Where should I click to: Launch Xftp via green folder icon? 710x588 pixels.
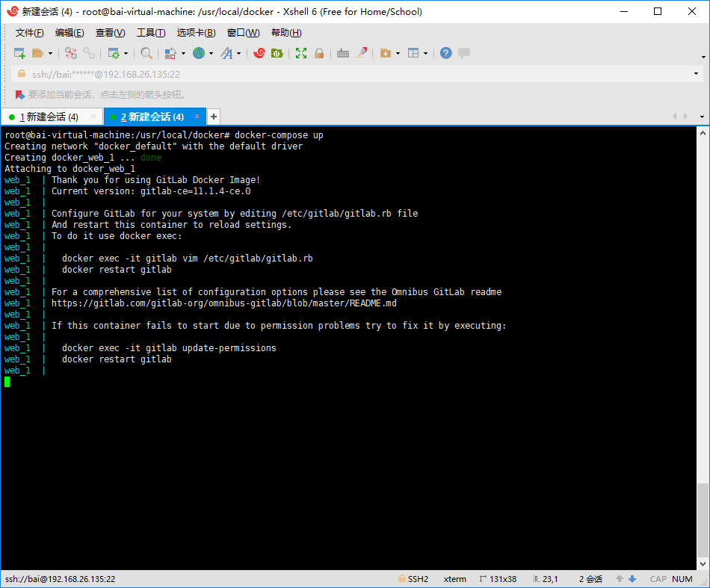(x=277, y=53)
